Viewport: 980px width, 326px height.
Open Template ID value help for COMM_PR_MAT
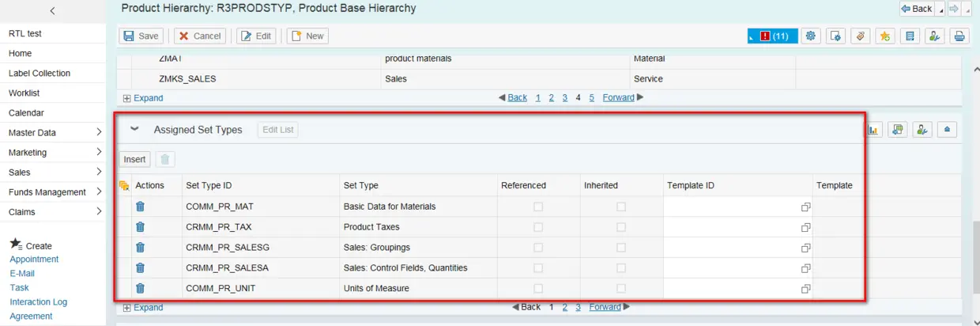point(805,207)
